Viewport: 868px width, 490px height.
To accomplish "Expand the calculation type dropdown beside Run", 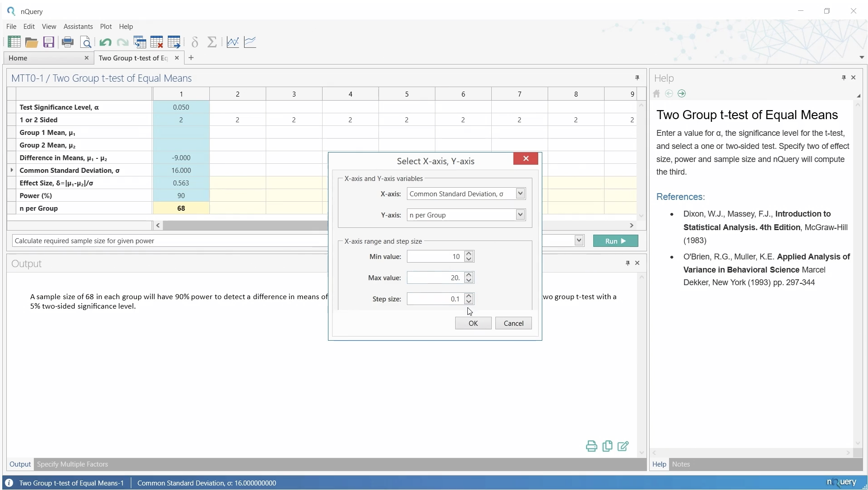I will click(x=579, y=240).
